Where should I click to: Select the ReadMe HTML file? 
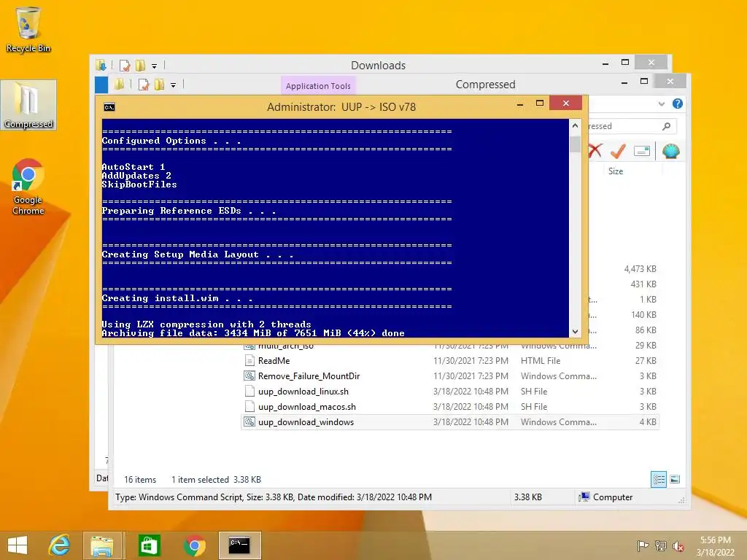click(450, 361)
